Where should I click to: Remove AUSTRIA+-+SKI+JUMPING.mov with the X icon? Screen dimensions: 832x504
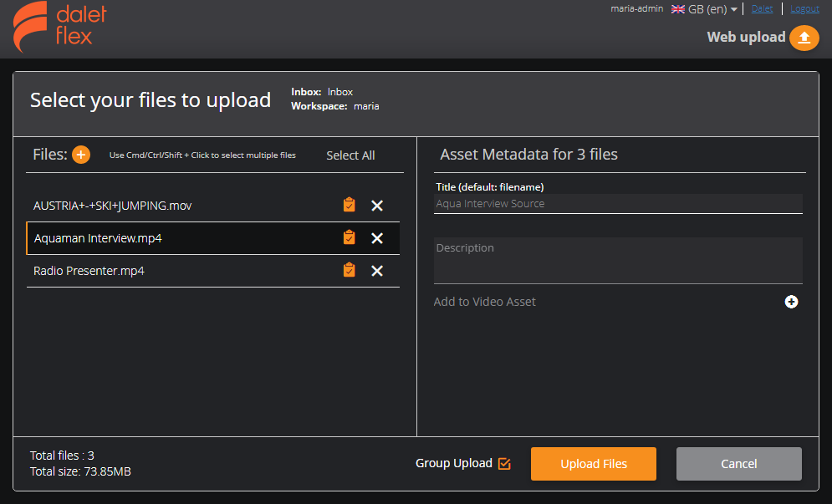[x=377, y=205]
